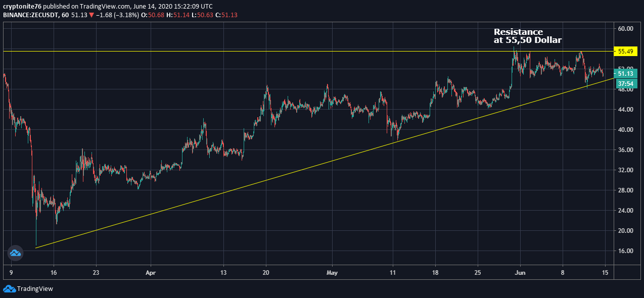Click the 60.00 price axis label
644x298 pixels.
pos(626,29)
